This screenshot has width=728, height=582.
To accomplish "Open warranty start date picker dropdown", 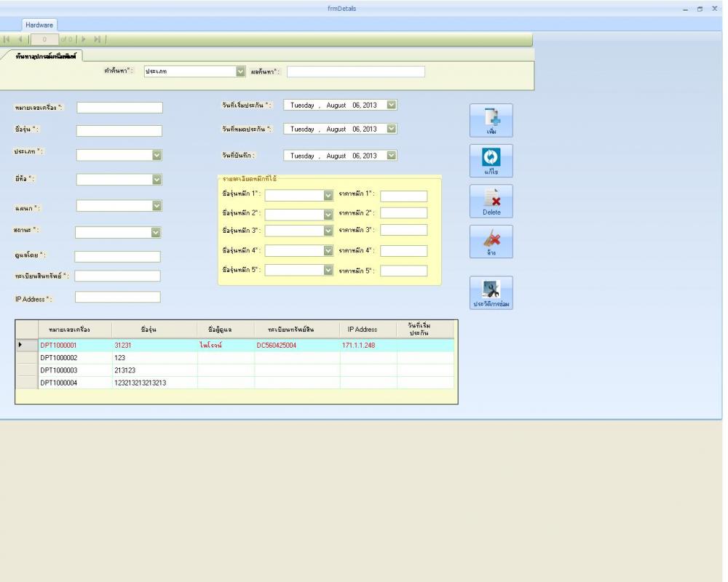I will 392,105.
